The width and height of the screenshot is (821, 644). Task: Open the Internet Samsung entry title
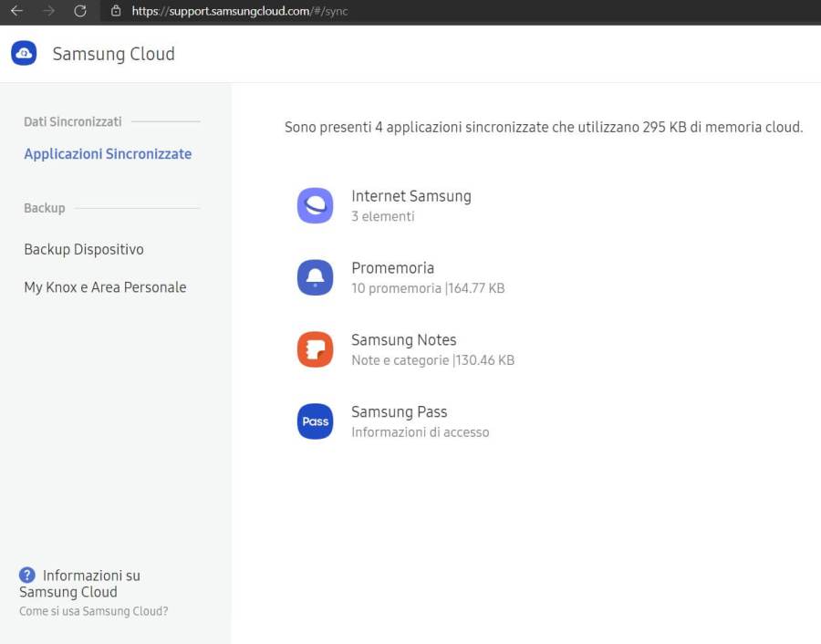coord(410,196)
